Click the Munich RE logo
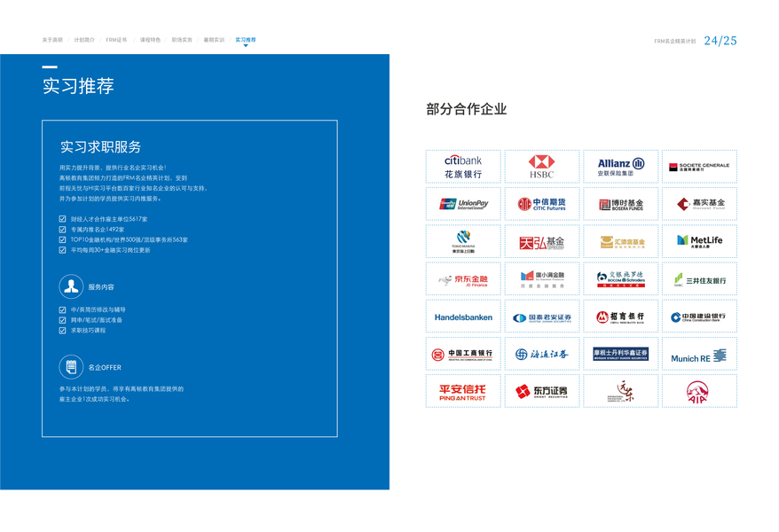The height and width of the screenshot is (532, 779). click(x=699, y=355)
